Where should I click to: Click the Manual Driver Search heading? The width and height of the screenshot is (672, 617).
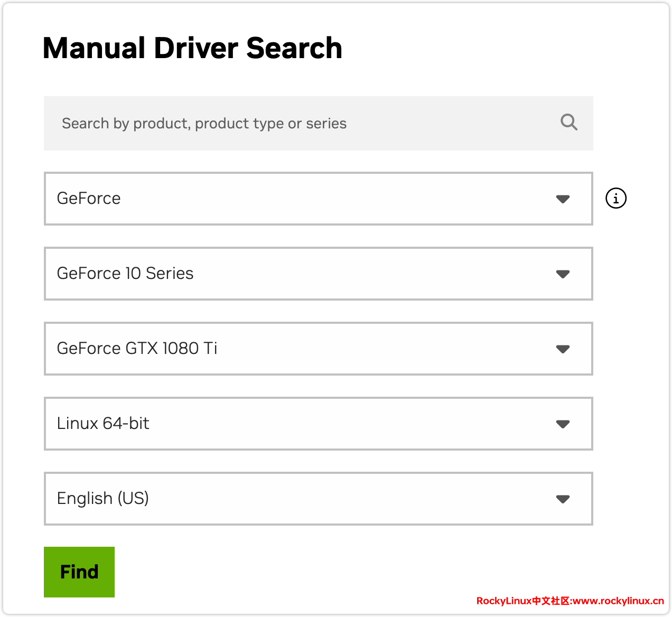(192, 48)
